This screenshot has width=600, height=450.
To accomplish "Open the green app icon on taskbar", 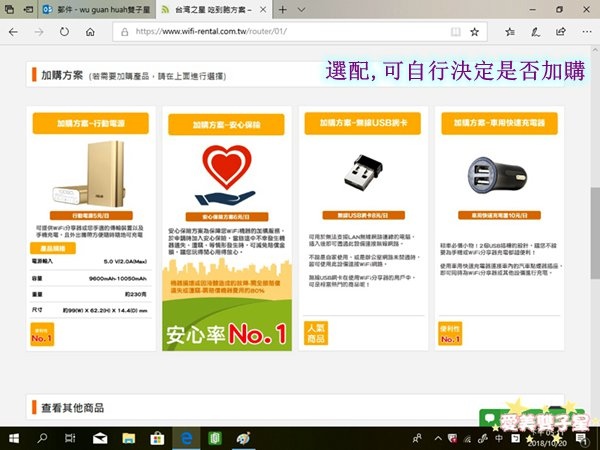I will click(x=215, y=439).
